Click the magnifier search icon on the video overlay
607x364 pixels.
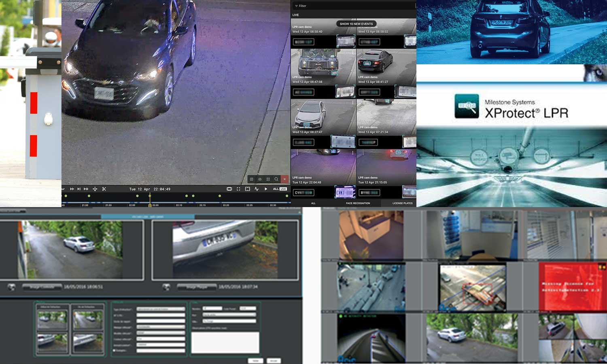click(x=276, y=179)
